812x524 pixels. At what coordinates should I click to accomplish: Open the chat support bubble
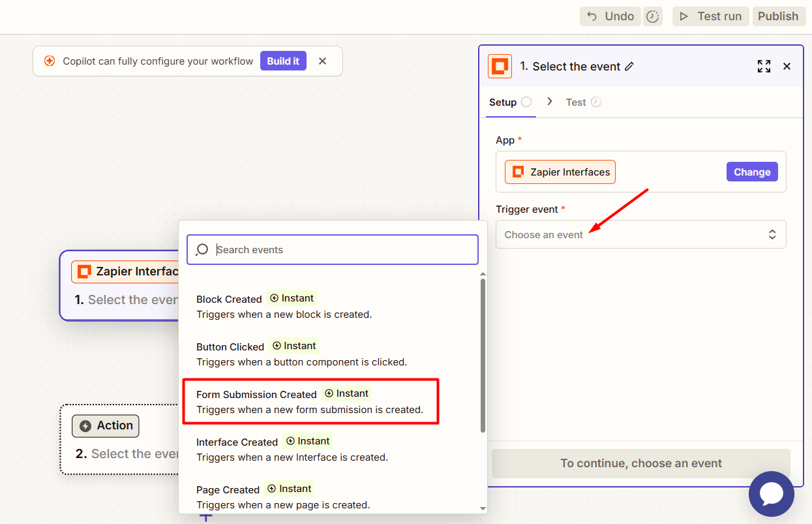click(772, 494)
